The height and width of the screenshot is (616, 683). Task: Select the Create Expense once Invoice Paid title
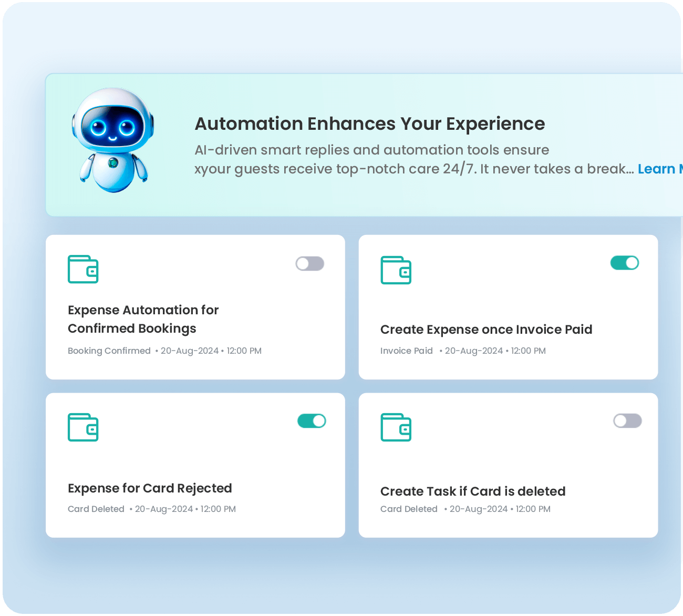486,330
